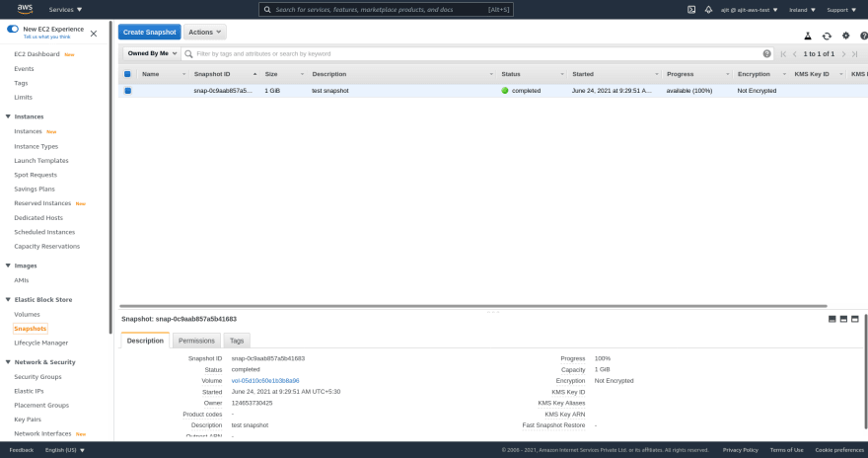Open Security Groups in sidebar

(x=37, y=377)
